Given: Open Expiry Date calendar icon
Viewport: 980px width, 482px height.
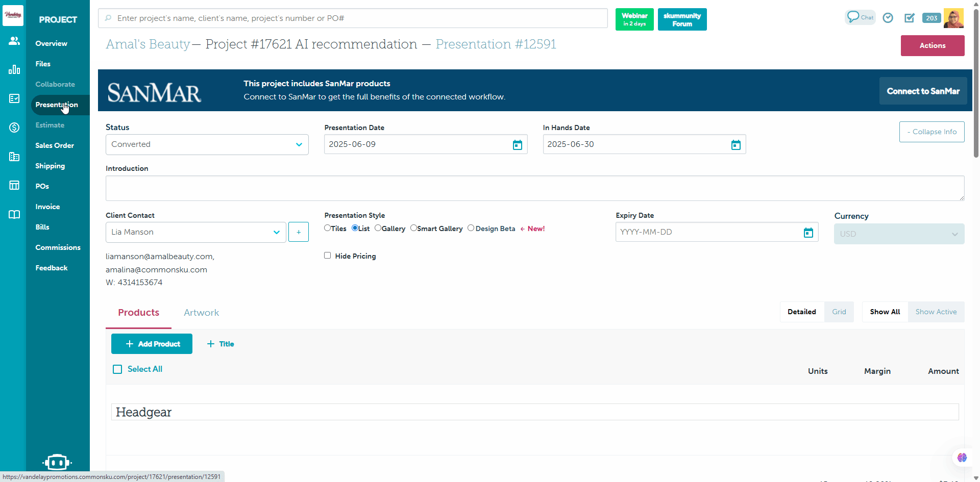Looking at the screenshot, I should (x=808, y=233).
